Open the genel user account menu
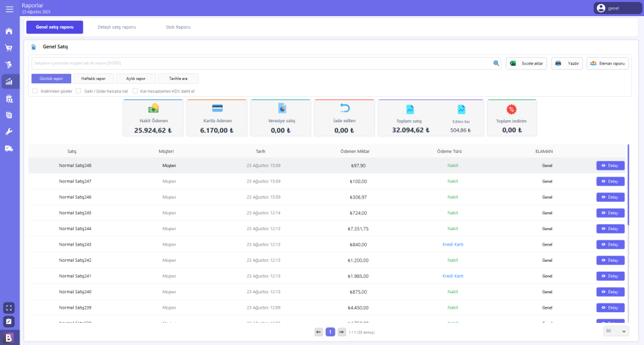The width and height of the screenshot is (644, 345). point(617,8)
